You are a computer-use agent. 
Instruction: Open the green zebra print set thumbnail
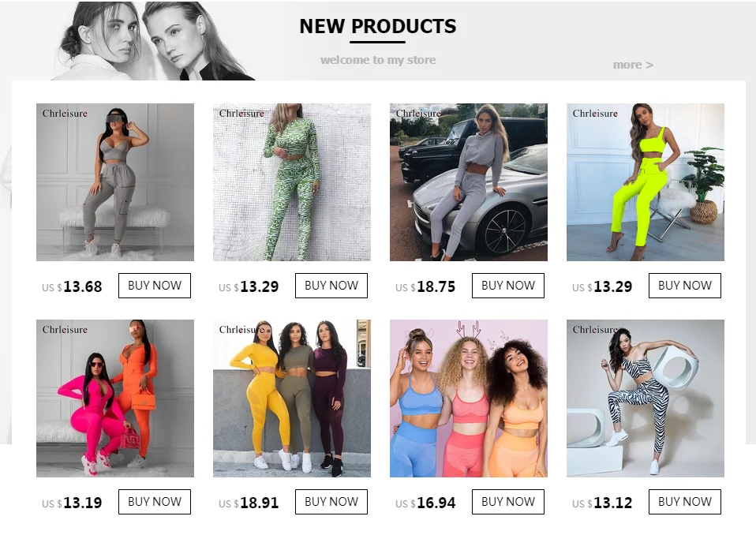coord(292,182)
